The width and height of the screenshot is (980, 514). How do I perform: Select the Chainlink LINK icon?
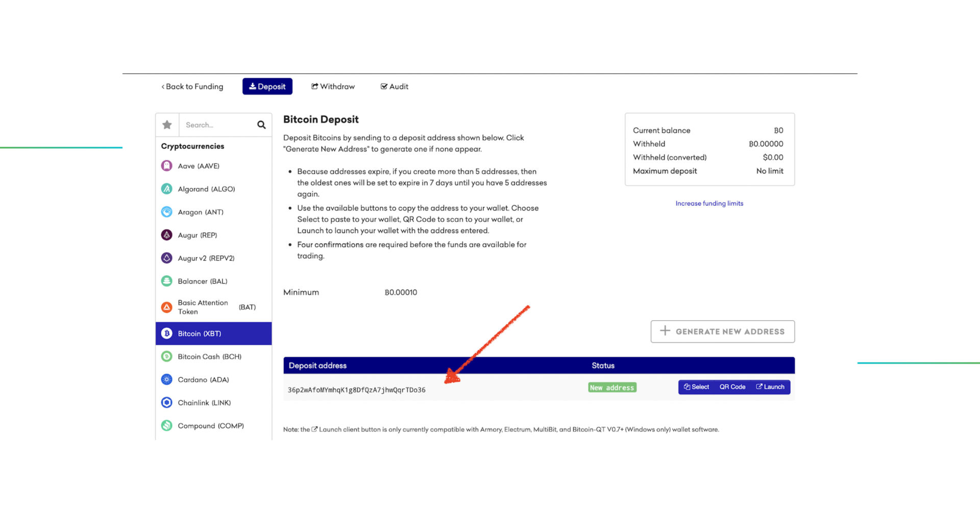click(166, 402)
